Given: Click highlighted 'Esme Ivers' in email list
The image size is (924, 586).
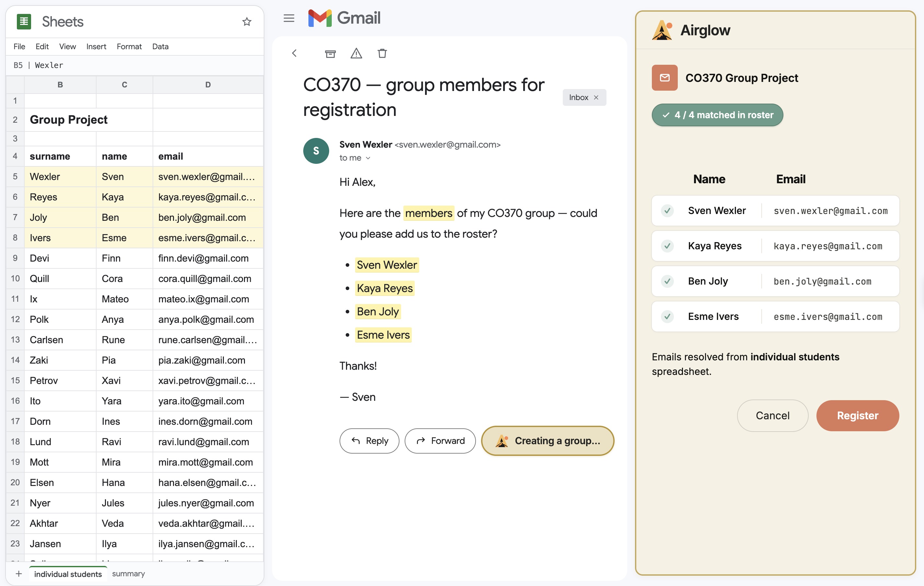Looking at the screenshot, I should (383, 334).
